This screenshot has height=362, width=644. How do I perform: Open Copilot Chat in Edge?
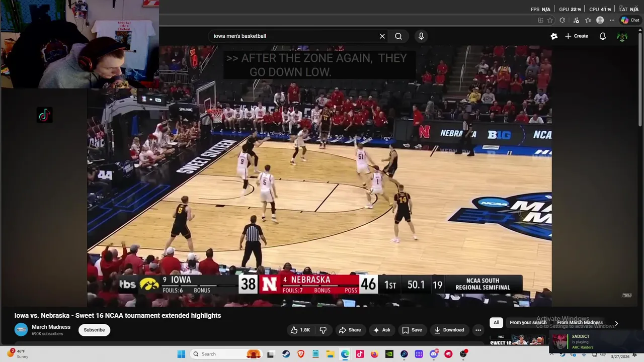tap(630, 20)
